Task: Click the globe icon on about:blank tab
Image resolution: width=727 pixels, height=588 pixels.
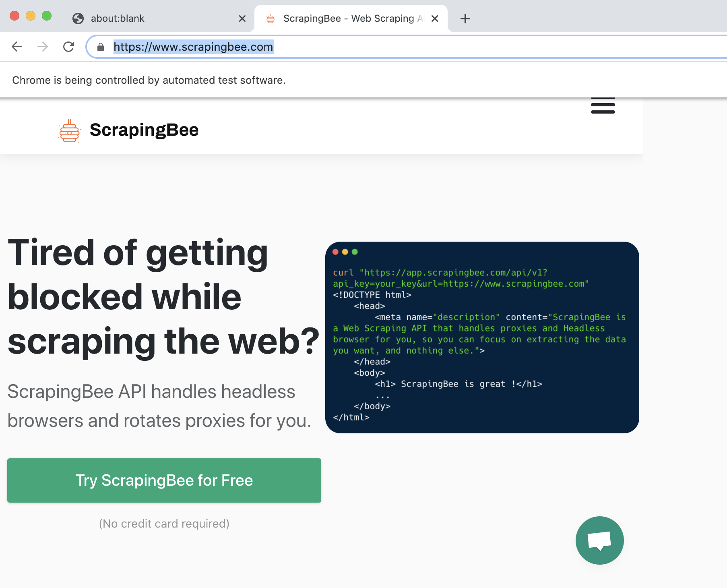Action: 77,18
